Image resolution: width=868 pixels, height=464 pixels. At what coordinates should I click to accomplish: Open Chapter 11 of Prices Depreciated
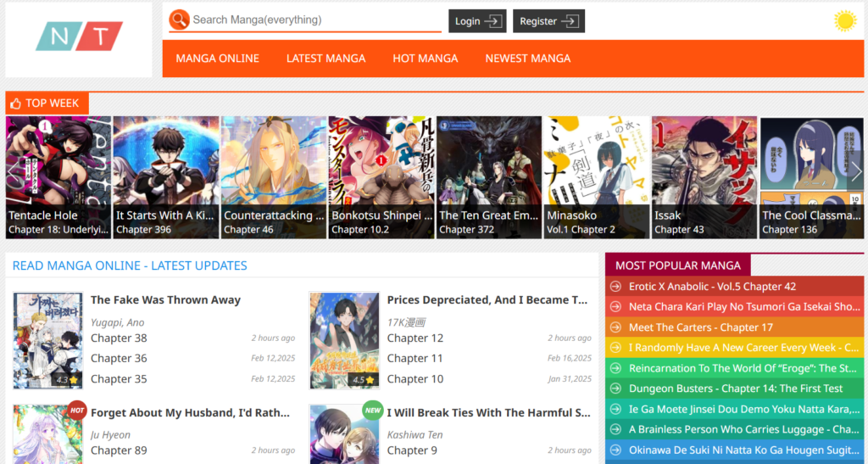[x=415, y=358]
